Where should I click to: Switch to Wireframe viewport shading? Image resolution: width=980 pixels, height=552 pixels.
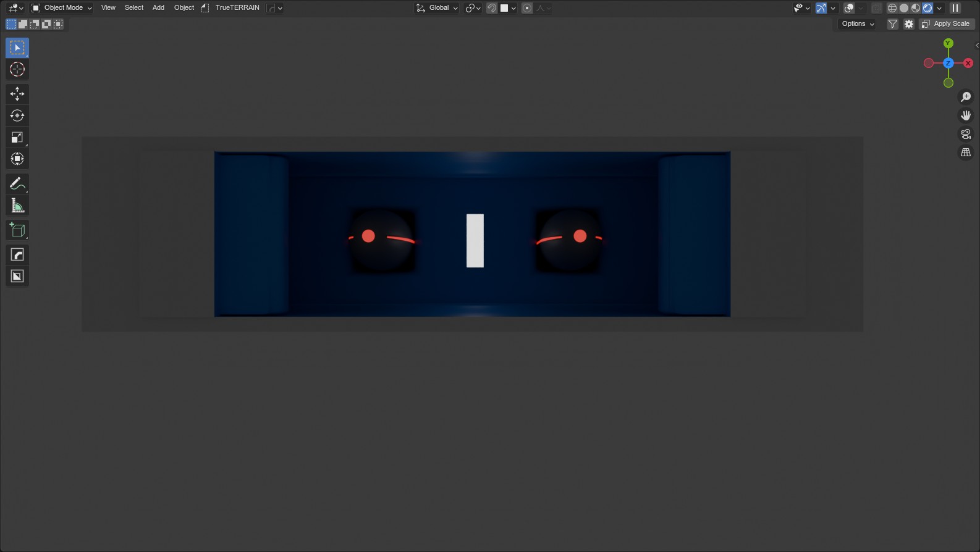point(892,8)
